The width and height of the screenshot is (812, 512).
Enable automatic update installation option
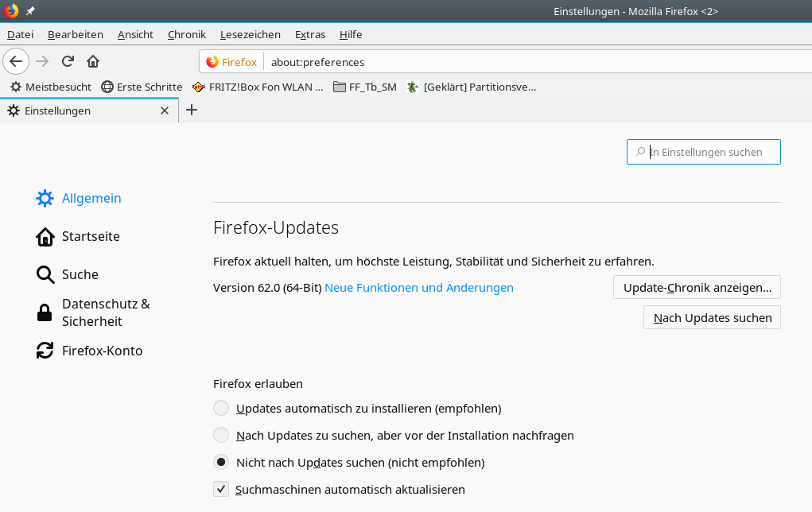pyautogui.click(x=221, y=409)
